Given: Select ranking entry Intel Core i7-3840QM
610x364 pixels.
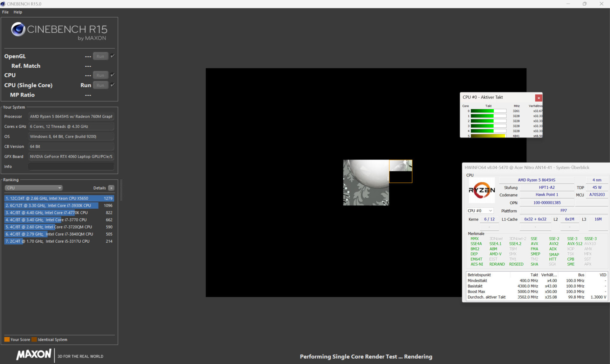Looking at the screenshot, I should (x=59, y=234).
